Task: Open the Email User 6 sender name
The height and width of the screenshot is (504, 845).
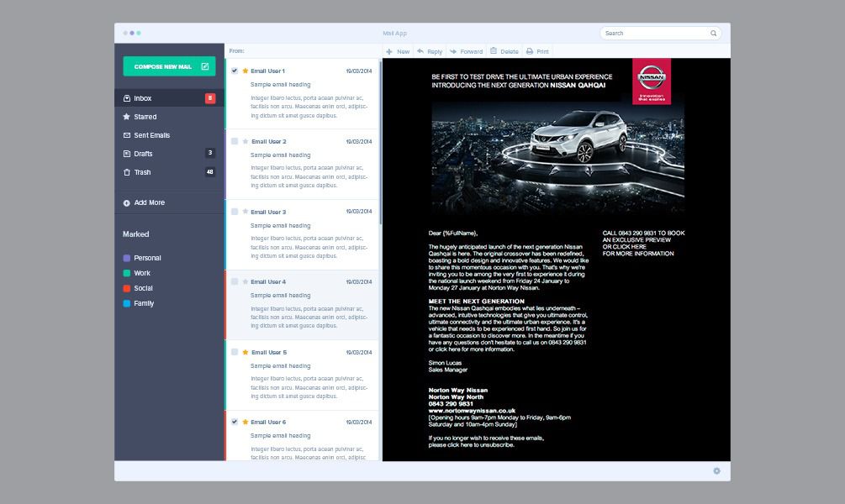Action: point(268,423)
